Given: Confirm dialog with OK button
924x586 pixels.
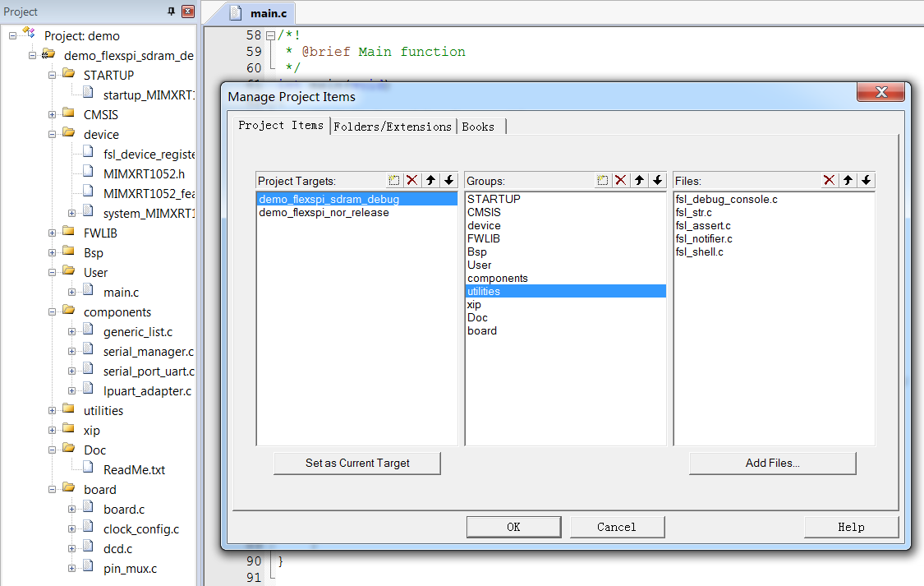Looking at the screenshot, I should click(x=513, y=527).
